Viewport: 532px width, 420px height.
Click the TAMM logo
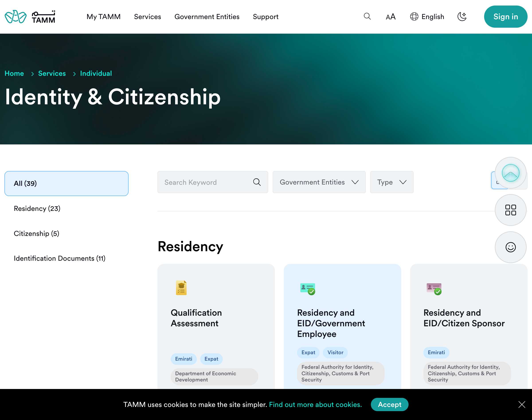pos(29,16)
